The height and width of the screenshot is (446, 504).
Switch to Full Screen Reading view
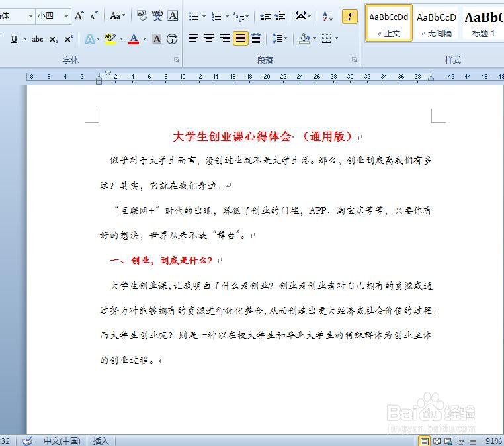437,441
